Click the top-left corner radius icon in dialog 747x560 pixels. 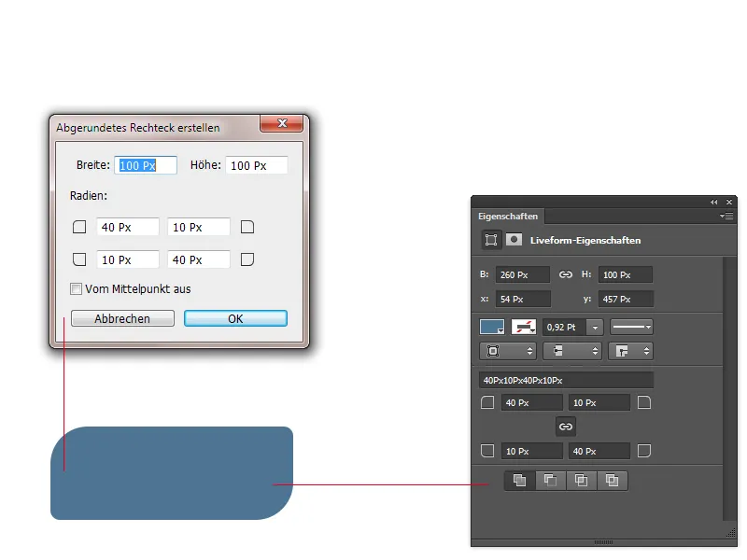pyautogui.click(x=79, y=227)
